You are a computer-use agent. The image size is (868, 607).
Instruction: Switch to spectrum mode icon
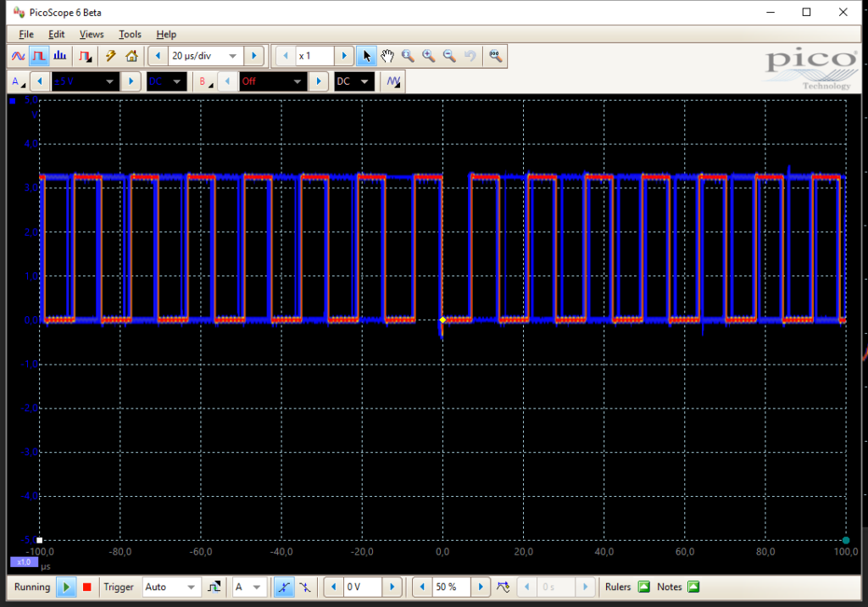[60, 56]
